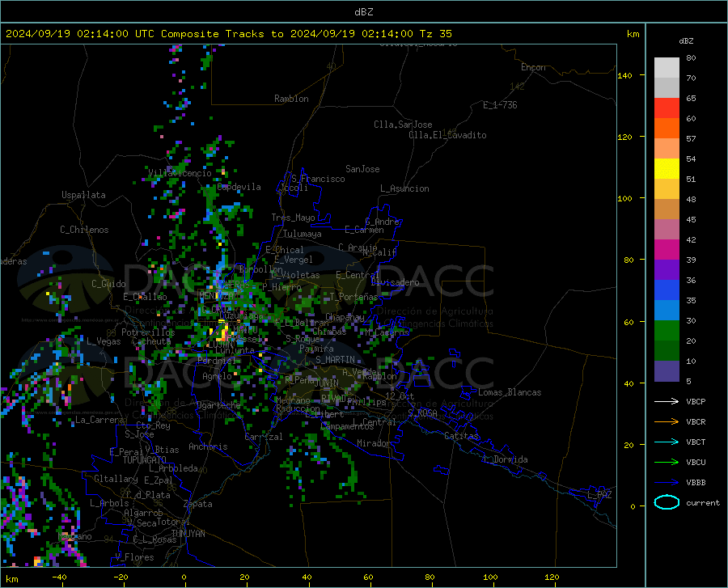Viewport: 728px width, 588px height.
Task: Click the Potrerillos map label
Action: (x=148, y=332)
